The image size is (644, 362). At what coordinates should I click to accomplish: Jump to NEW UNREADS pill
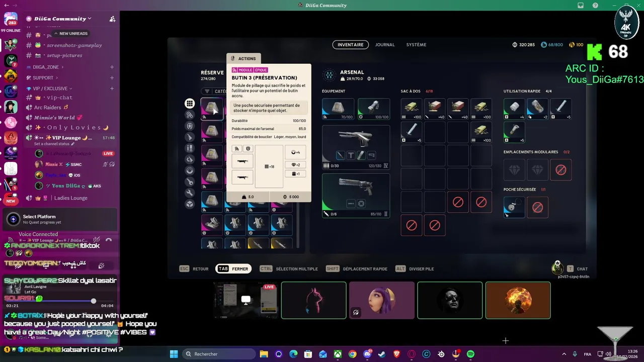coord(70,34)
